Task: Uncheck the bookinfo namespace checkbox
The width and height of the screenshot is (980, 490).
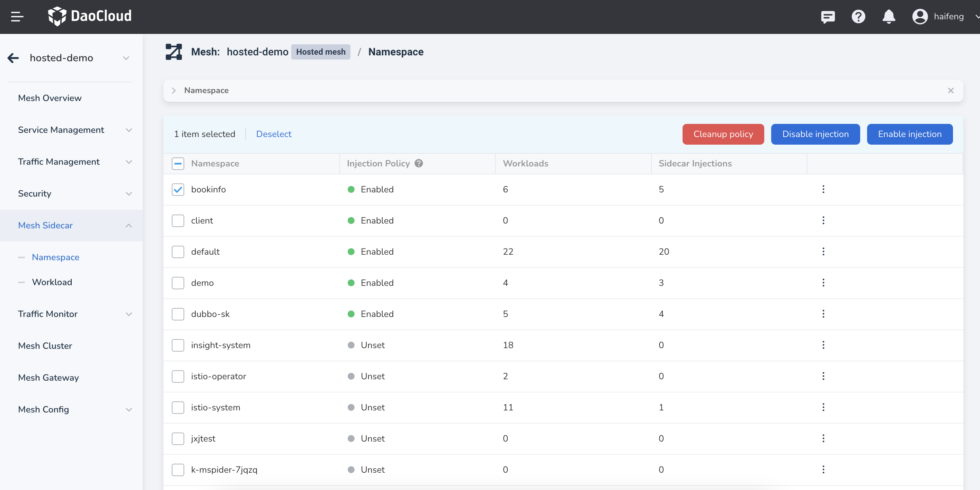Action: 178,189
